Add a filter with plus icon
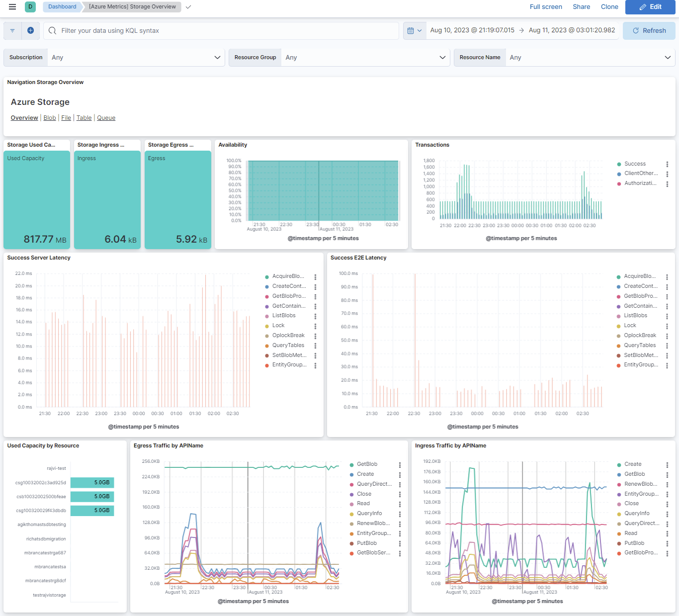 pos(30,31)
